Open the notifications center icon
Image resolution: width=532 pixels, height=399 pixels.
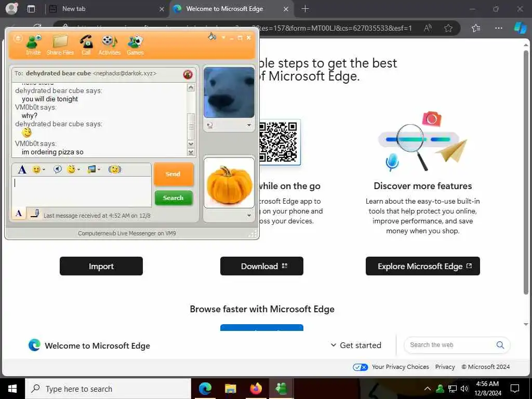coord(515,389)
